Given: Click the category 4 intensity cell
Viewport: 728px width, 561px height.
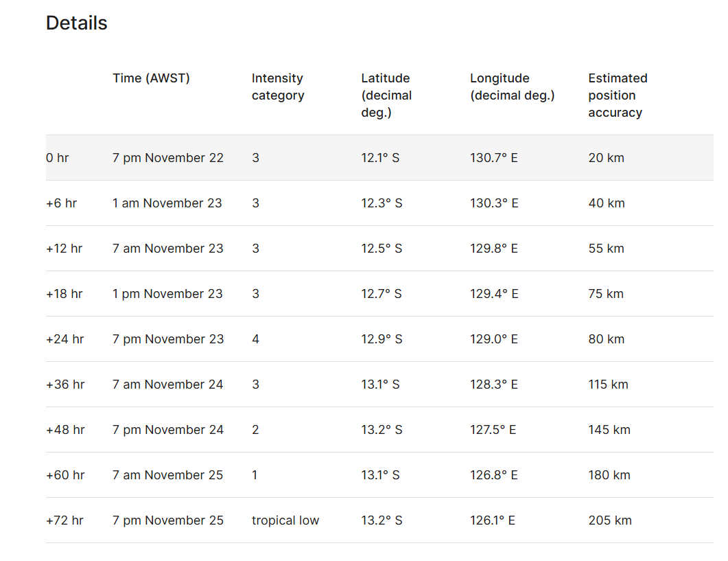Looking at the screenshot, I should click(x=256, y=339).
